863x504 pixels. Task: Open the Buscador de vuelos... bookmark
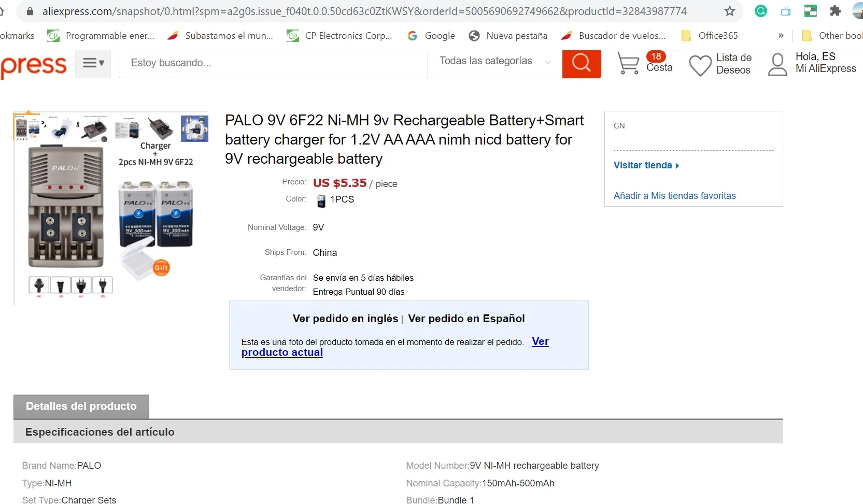[x=613, y=36]
